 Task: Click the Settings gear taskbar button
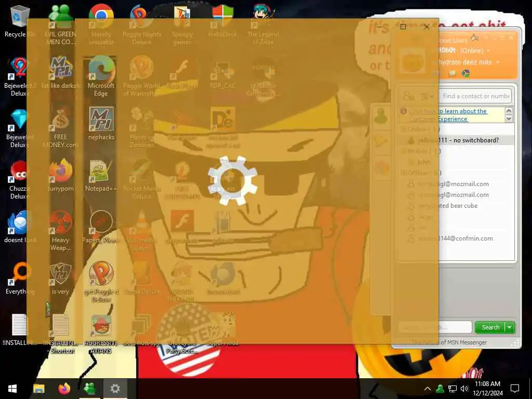(115, 389)
